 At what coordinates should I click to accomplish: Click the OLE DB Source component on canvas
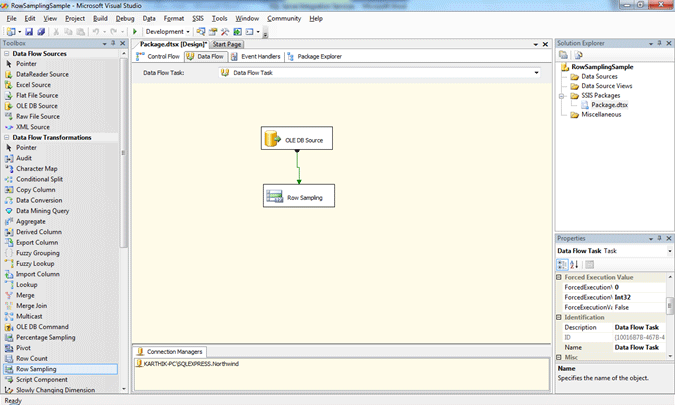(x=297, y=138)
